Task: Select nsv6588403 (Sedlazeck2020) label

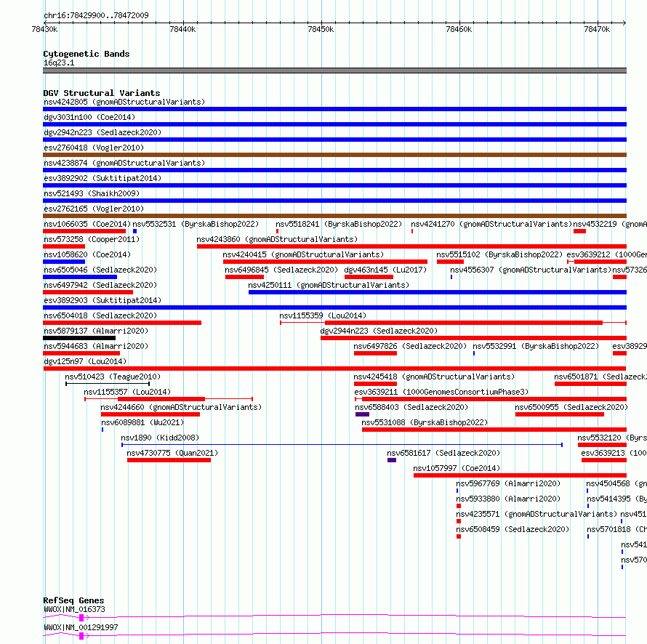Action: [411, 407]
